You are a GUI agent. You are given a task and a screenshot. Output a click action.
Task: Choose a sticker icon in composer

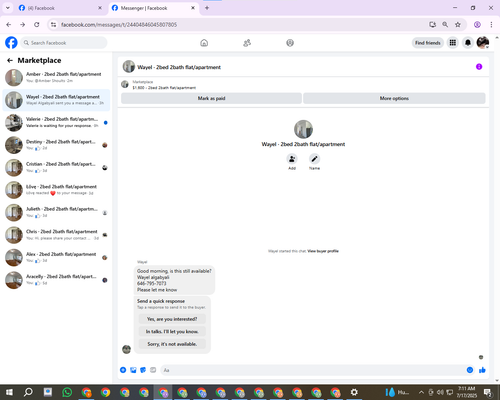coord(143,370)
